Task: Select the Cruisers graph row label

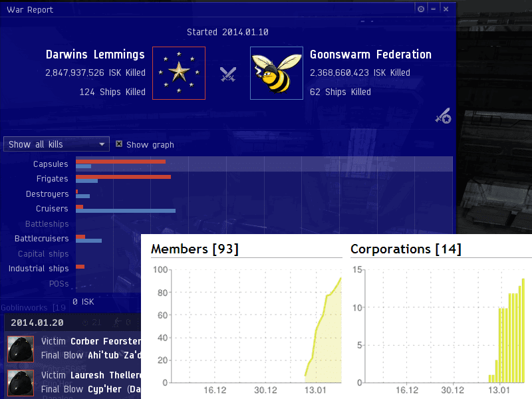Action: pos(52,209)
